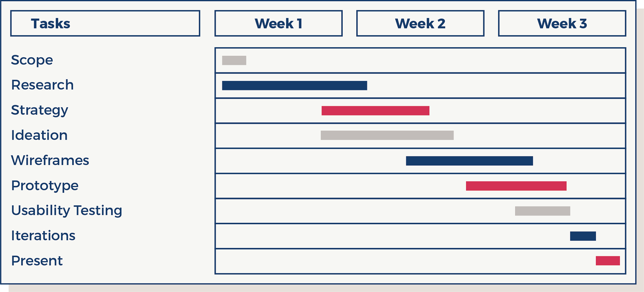Click the gray Usability Testing bar
Image resolution: width=644 pixels, height=292 pixels.
(x=543, y=211)
